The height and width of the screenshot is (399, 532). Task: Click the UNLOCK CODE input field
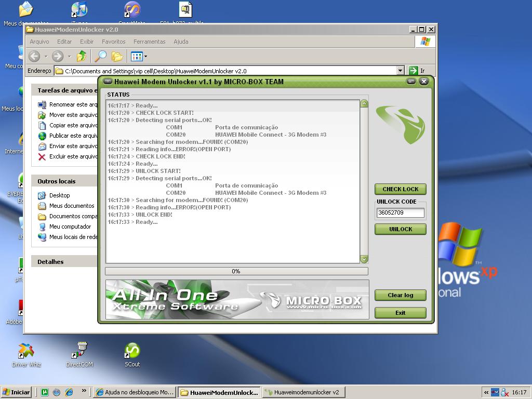tap(400, 212)
